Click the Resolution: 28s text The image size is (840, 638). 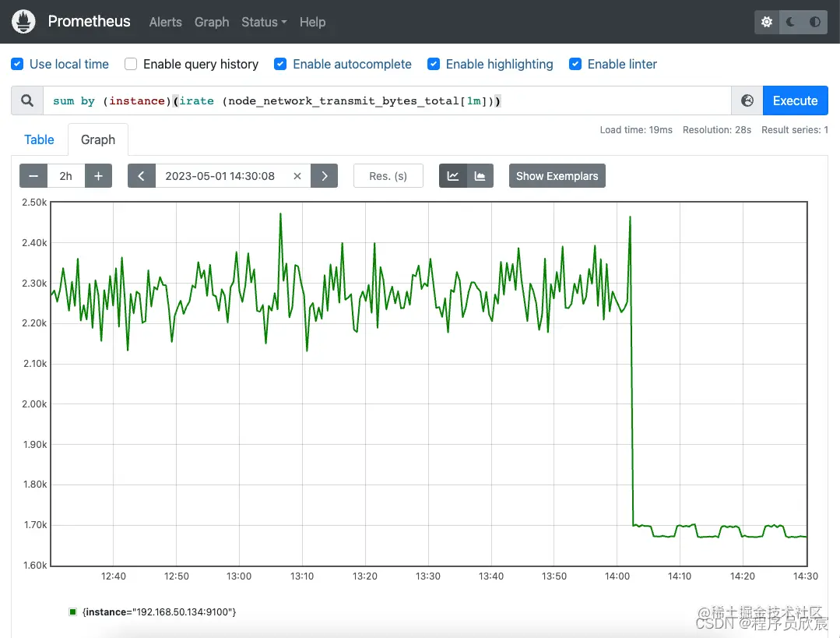tap(717, 130)
